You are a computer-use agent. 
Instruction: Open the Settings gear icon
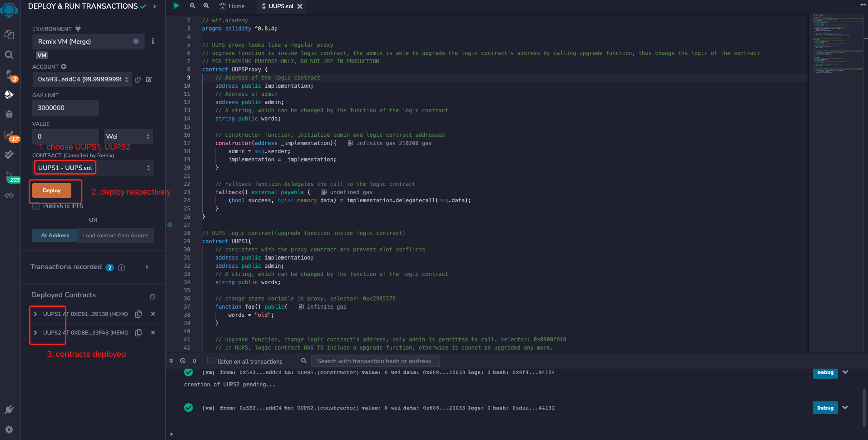pyautogui.click(x=9, y=430)
